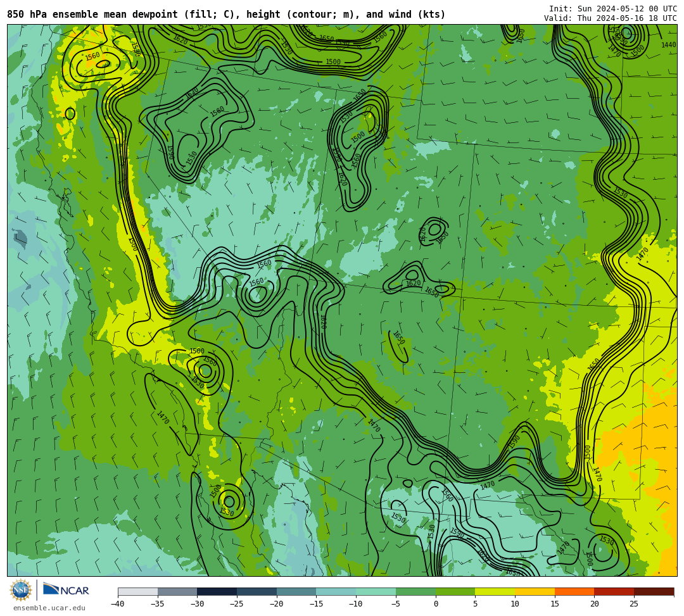Click the -20 colorbar tick label
Image resolution: width=684 pixels, height=616 pixels.
[276, 604]
